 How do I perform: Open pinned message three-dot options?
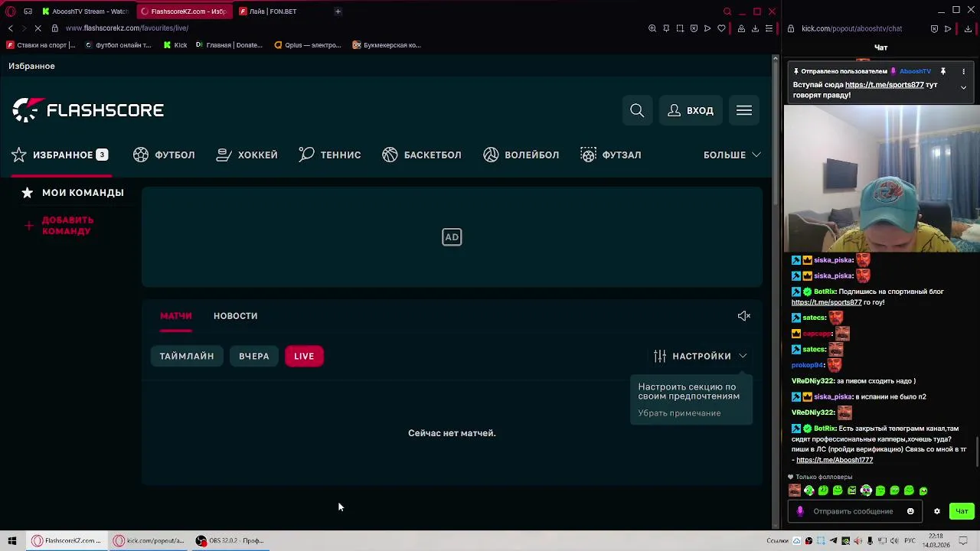963,71
